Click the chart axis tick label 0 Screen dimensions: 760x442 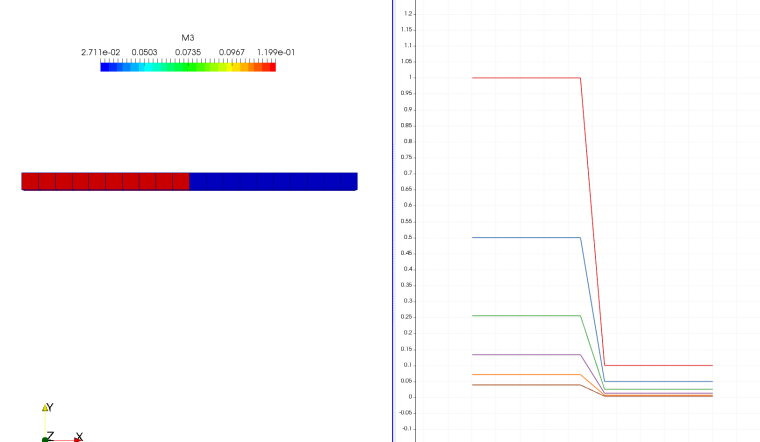click(410, 396)
